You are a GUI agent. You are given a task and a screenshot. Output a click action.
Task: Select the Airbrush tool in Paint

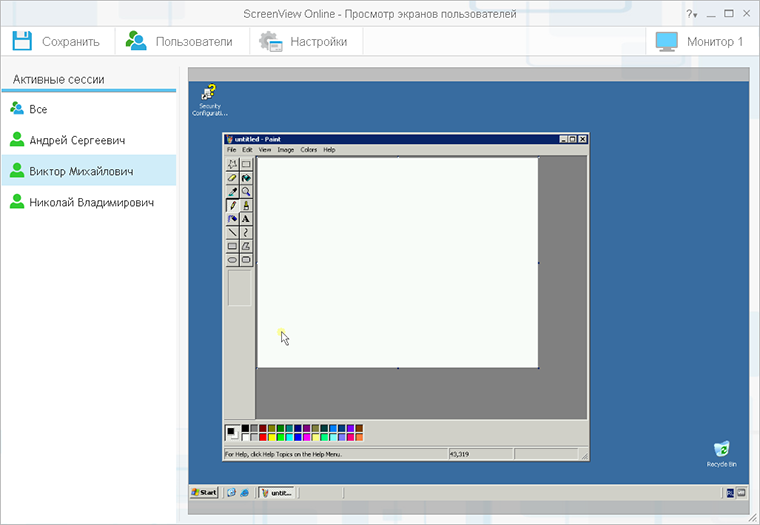pos(232,219)
